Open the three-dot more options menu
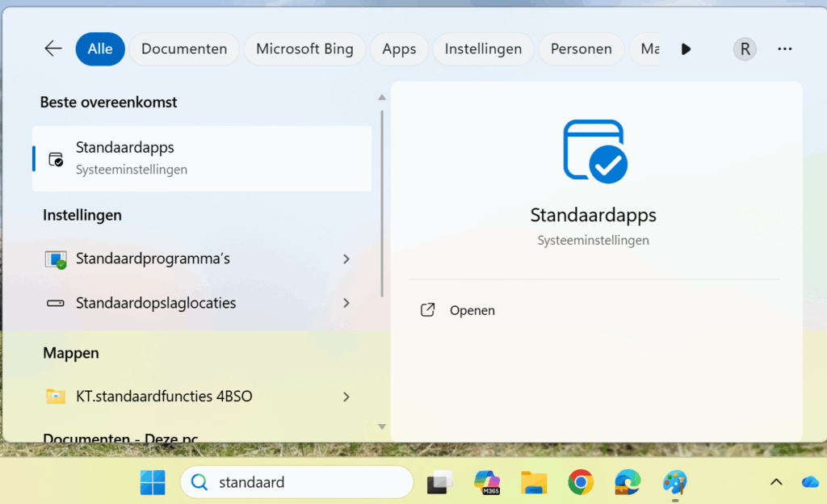This screenshot has width=827, height=504. 784,48
